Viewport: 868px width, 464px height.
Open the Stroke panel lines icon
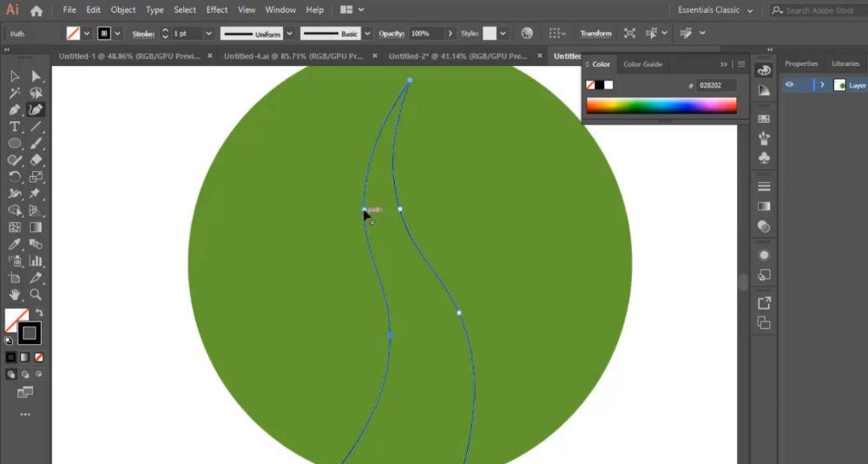pyautogui.click(x=764, y=186)
